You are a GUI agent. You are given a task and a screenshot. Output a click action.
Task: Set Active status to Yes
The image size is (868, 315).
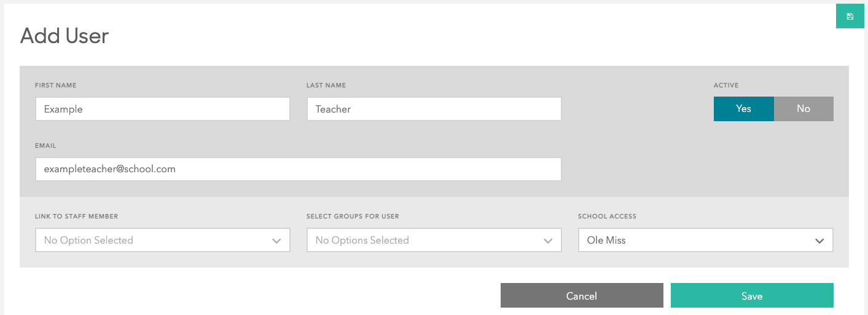743,109
